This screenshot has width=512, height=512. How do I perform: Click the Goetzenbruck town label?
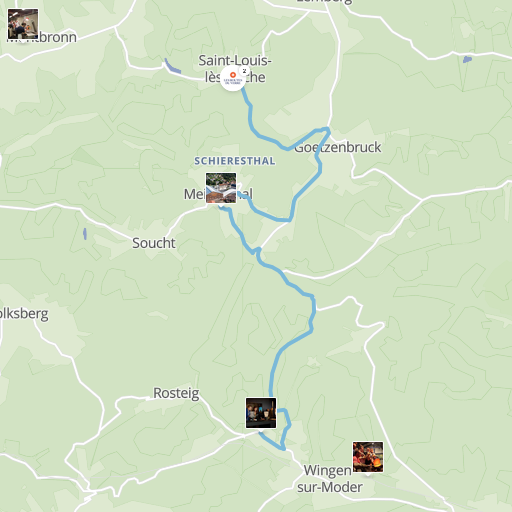(x=338, y=147)
